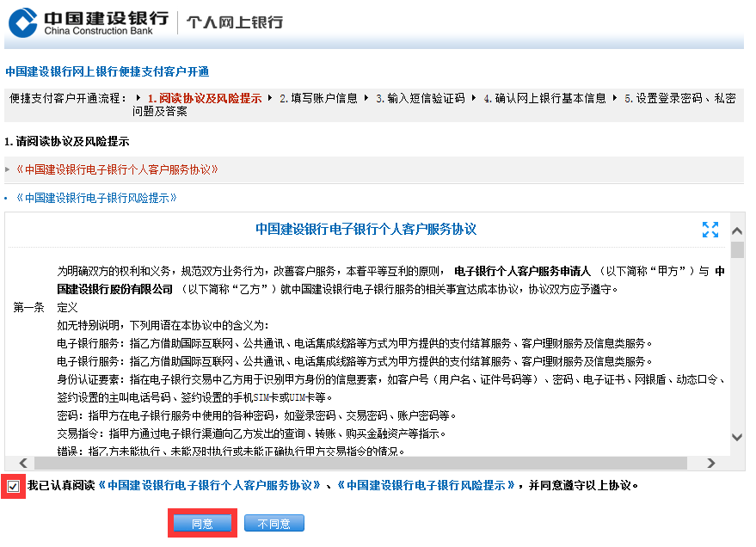Click the 同意 button
Screen dimensions: 756x547
click(202, 524)
